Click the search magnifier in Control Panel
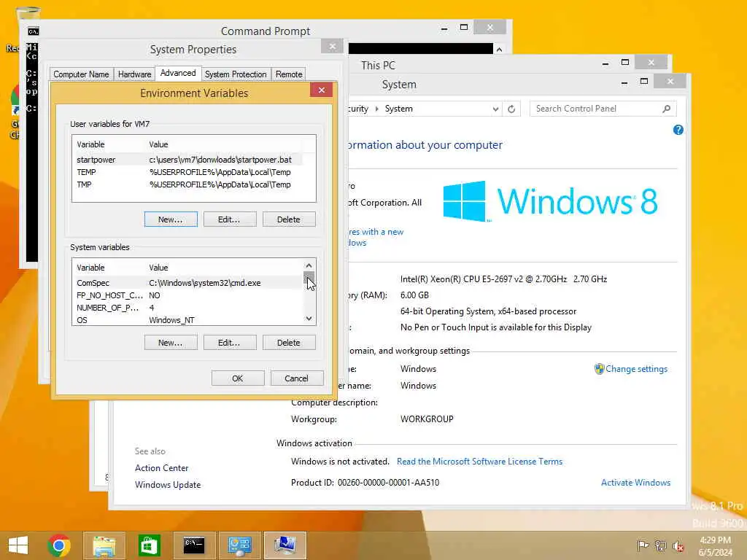 667,109
